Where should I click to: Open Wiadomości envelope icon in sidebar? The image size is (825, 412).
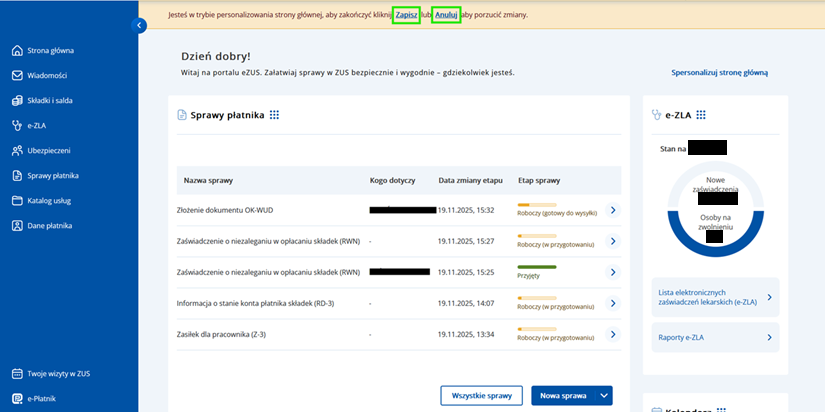click(x=17, y=75)
